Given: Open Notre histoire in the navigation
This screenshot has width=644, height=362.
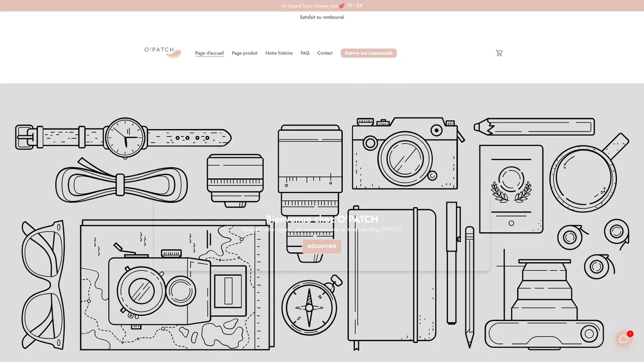Looking at the screenshot, I should (x=279, y=53).
